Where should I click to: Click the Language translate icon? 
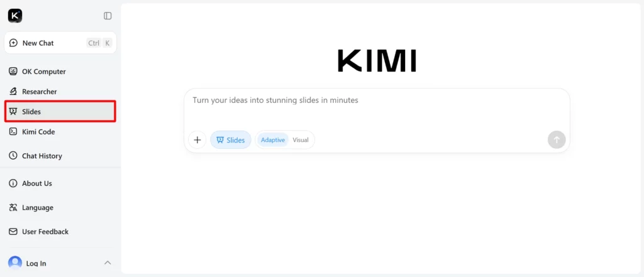coord(13,208)
